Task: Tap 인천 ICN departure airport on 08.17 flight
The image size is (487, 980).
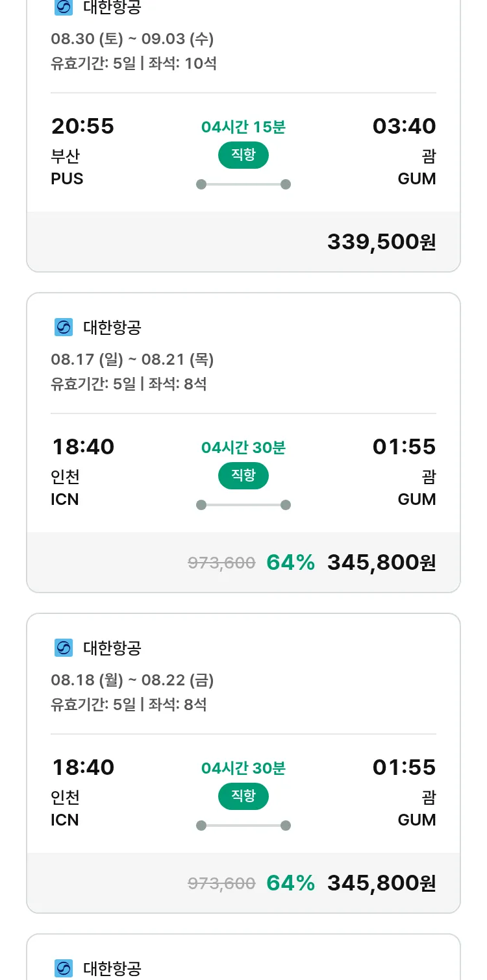Action: 66,488
